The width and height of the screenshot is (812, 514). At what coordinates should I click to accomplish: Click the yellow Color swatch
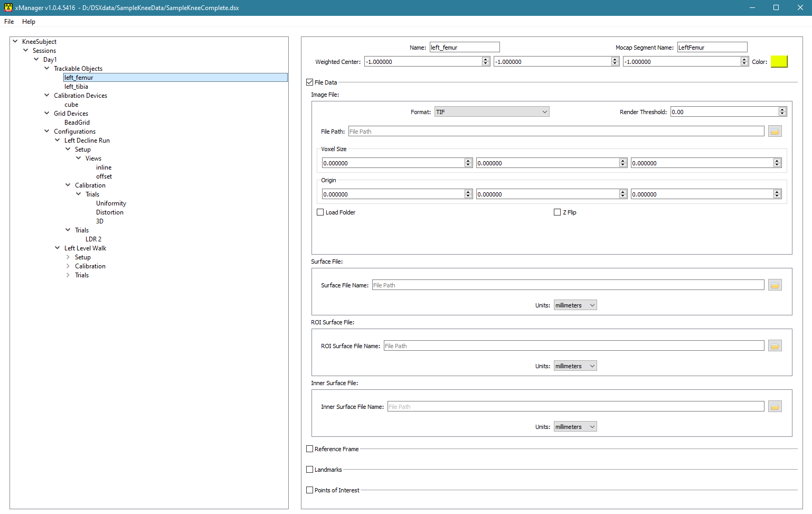(779, 62)
